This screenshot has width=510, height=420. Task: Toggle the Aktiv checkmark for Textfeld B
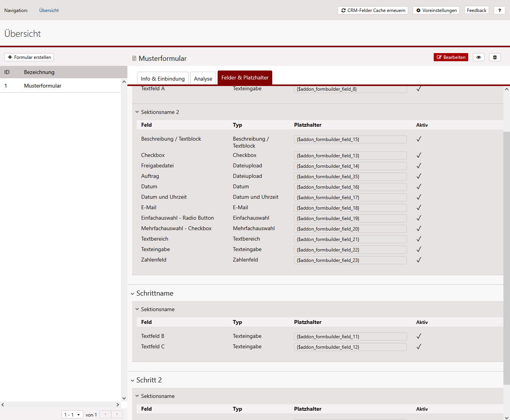(419, 336)
